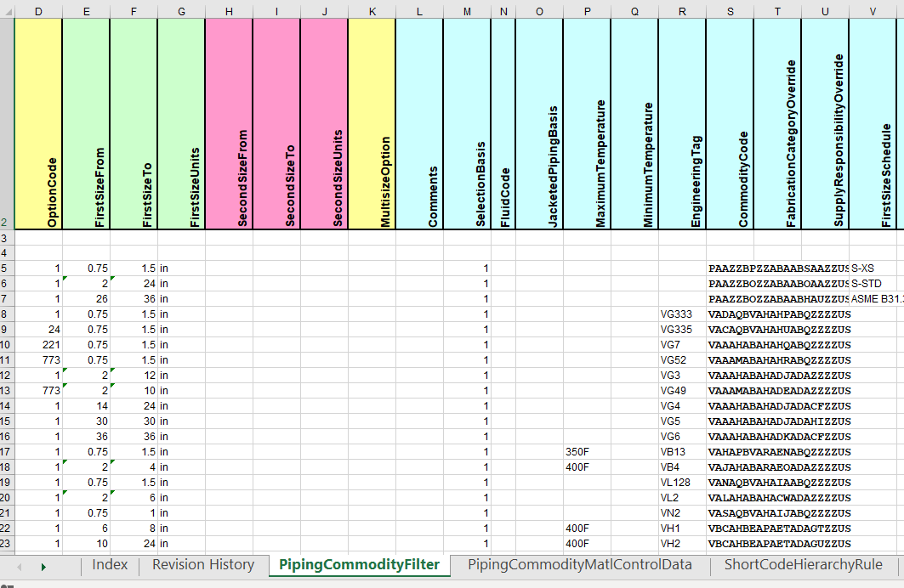Click the MinimumTemperature header cell

coord(634,124)
